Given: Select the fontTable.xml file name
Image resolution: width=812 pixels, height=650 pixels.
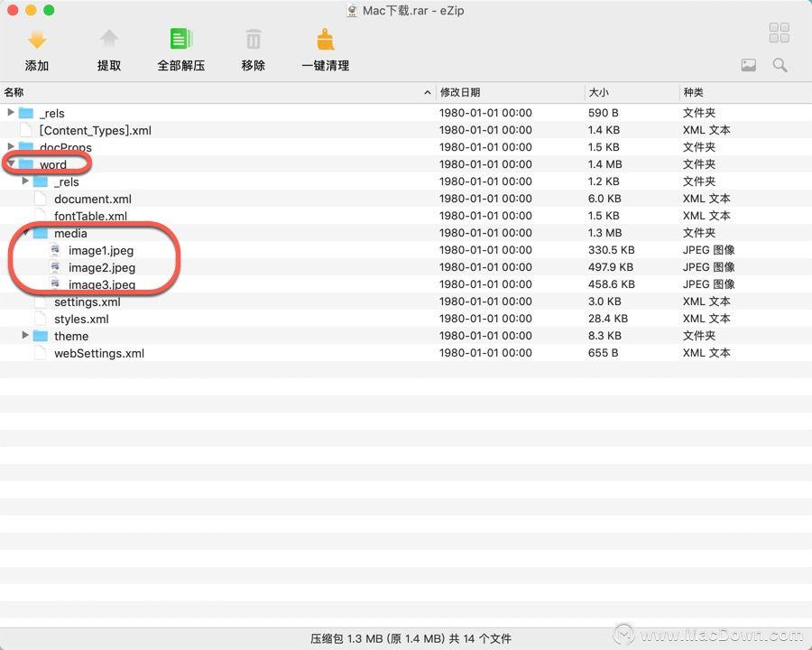Looking at the screenshot, I should [90, 216].
